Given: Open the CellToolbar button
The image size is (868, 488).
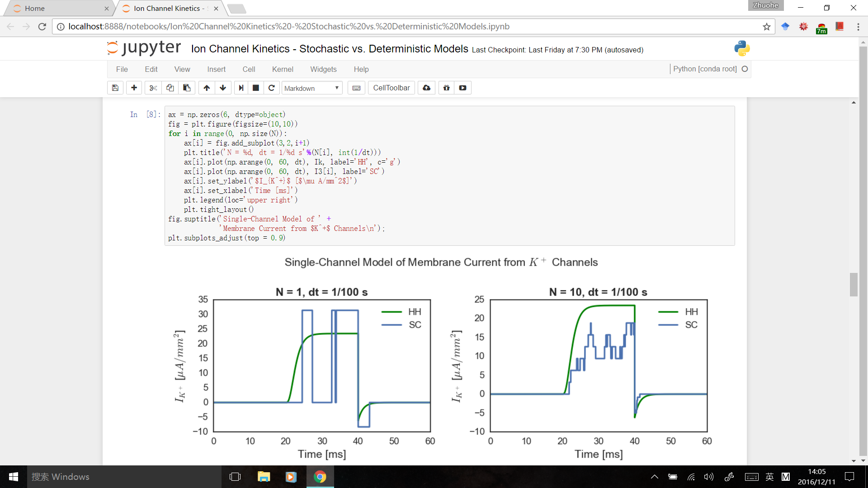Looking at the screenshot, I should (392, 88).
